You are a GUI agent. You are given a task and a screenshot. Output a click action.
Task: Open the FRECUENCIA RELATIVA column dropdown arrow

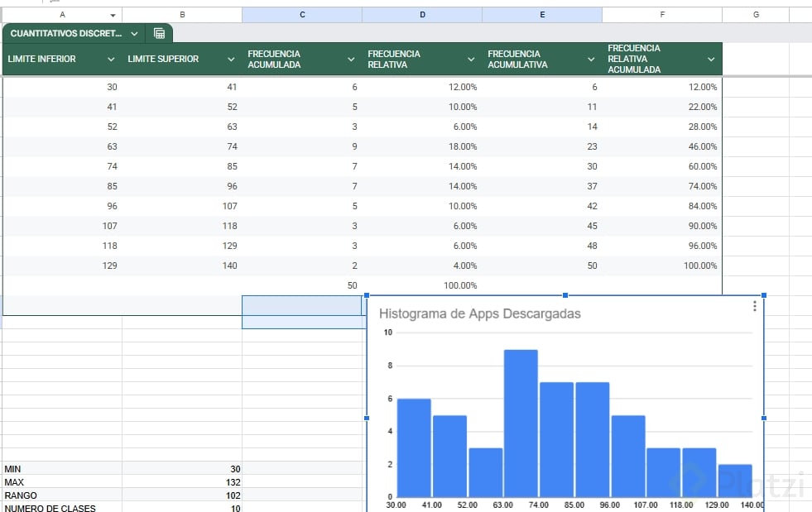[471, 60]
